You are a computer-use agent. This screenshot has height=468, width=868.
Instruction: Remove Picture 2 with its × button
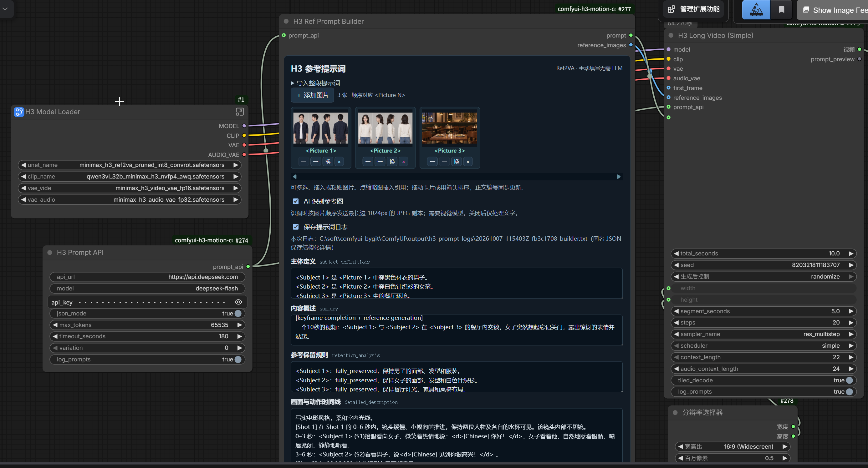[403, 162]
